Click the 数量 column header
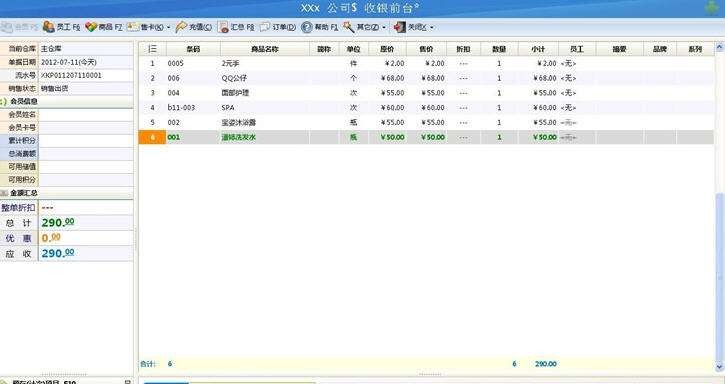This screenshot has height=384, width=725. coord(499,49)
